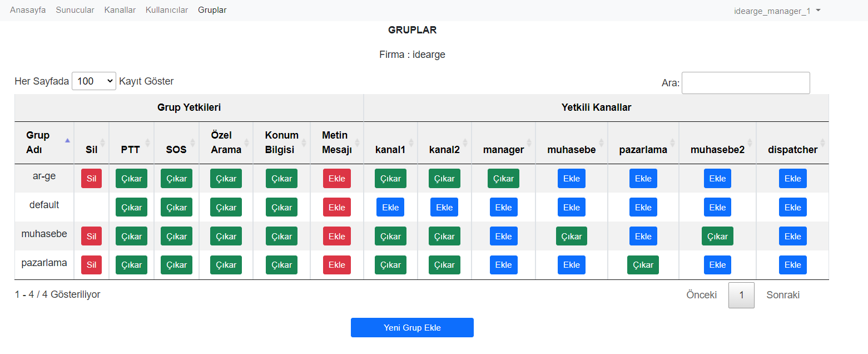
Task: Add kanal2 to default group
Action: [x=444, y=208]
